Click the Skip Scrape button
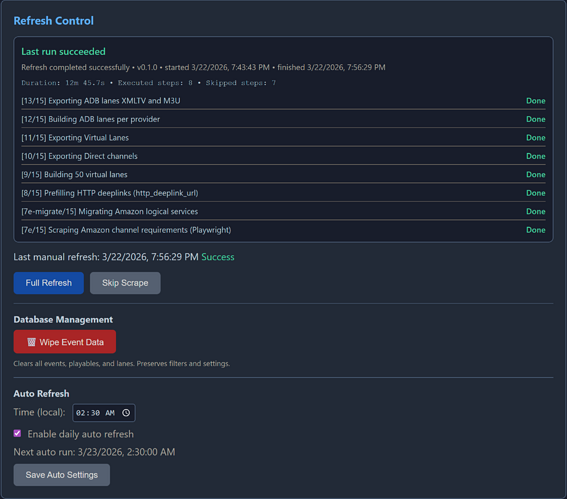Viewport: 567px width, 499px height. pos(125,283)
